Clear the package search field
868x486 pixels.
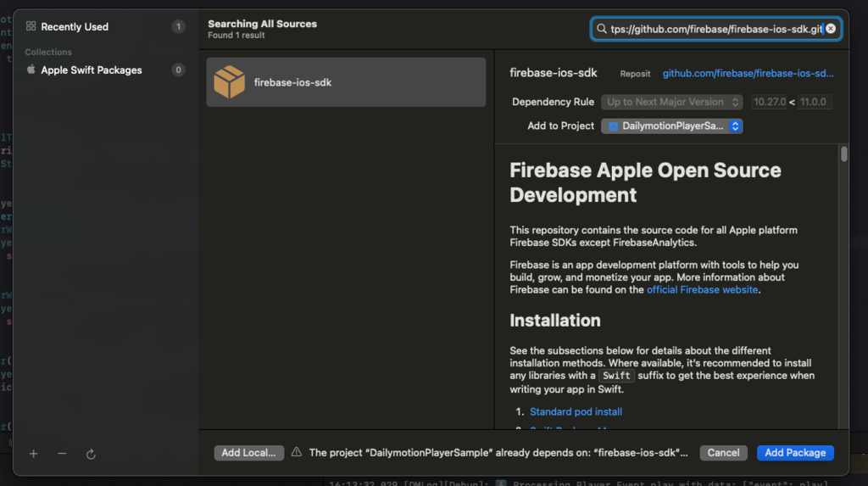(831, 29)
